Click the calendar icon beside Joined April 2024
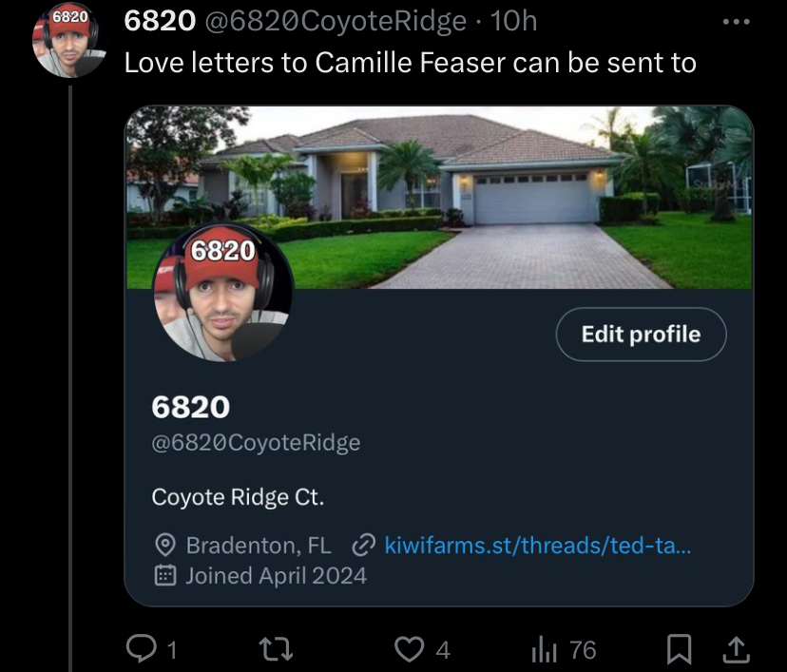 (x=164, y=576)
